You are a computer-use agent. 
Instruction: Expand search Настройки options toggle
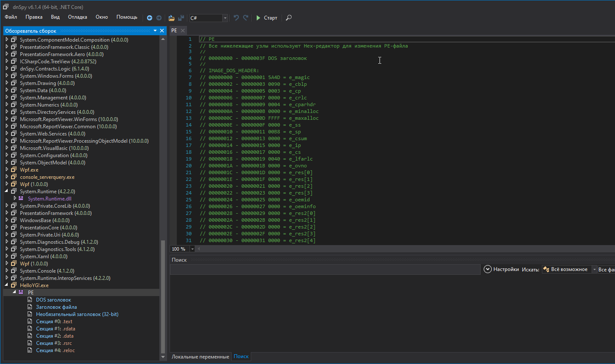coord(487,269)
